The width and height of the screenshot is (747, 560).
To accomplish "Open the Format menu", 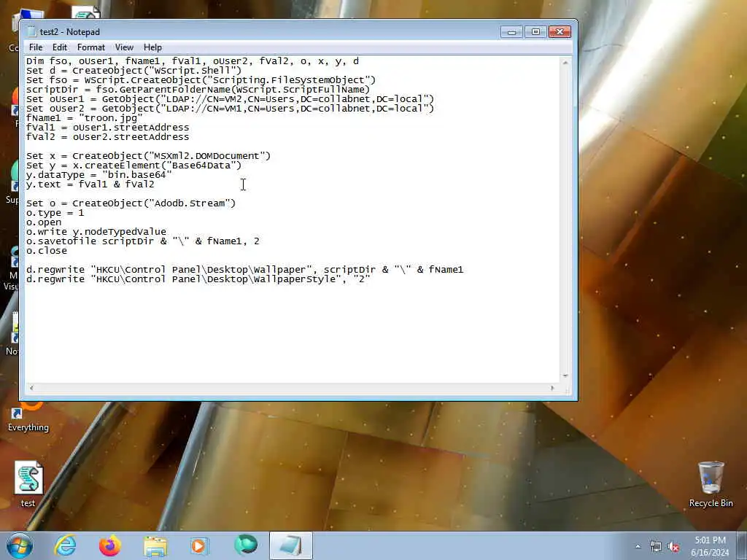I will (91, 47).
